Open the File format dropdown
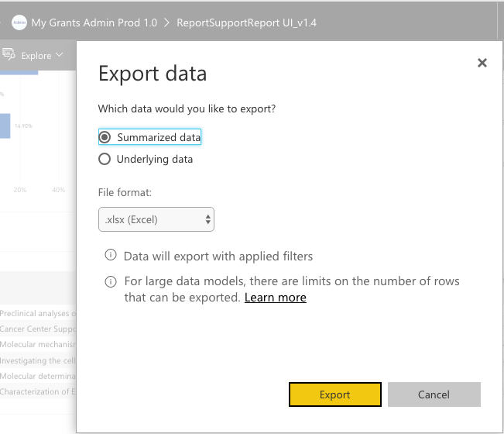This screenshot has width=504, height=434. 156,219
